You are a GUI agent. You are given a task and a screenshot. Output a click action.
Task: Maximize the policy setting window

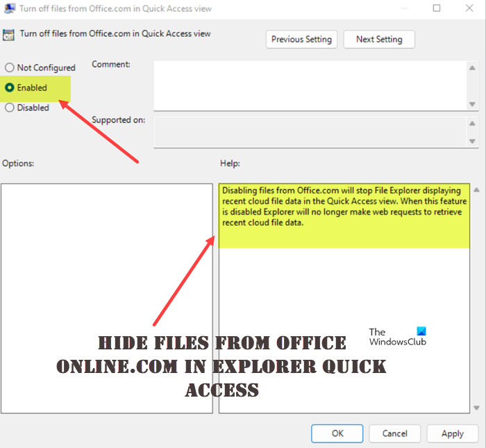437,8
